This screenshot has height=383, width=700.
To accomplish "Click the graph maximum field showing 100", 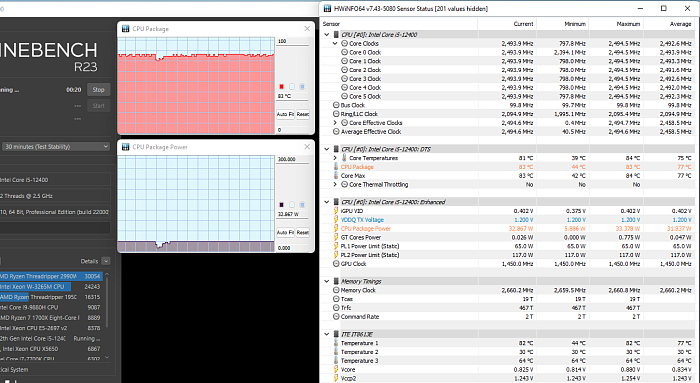I will tap(292, 42).
